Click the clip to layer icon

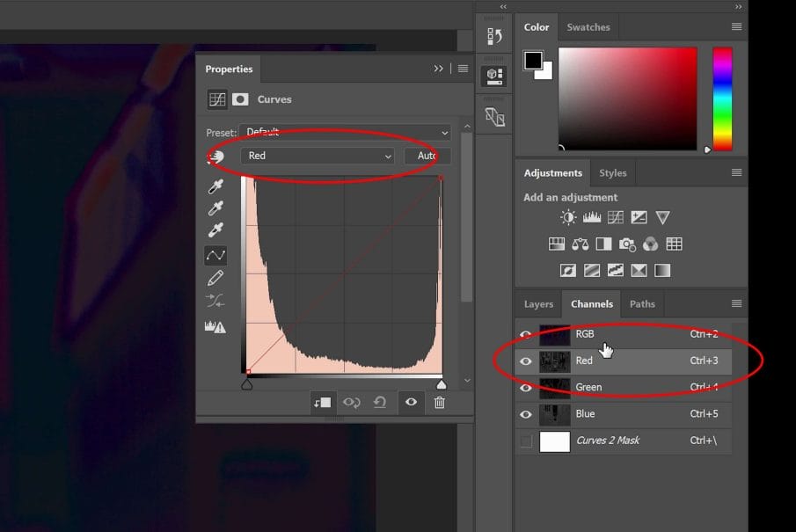[322, 402]
